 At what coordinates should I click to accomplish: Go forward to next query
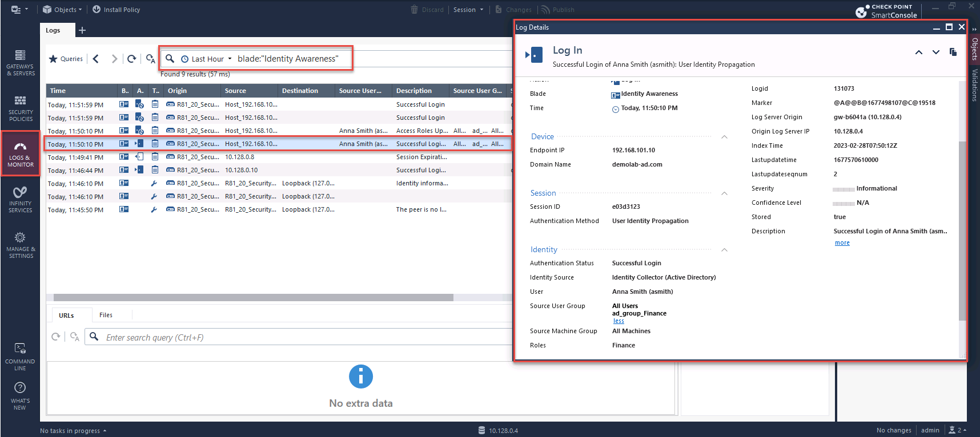pyautogui.click(x=114, y=59)
